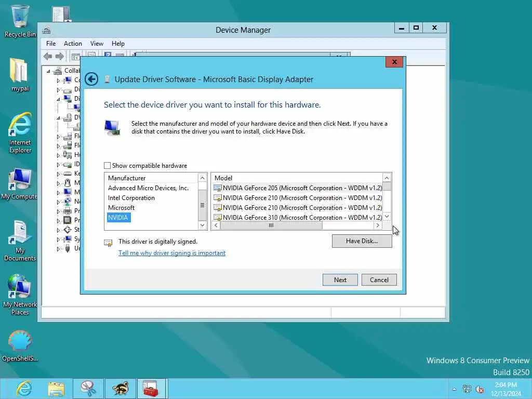This screenshot has height=399, width=532.
Task: Select the printer (Pr) category icon
Action: [x=68, y=211]
